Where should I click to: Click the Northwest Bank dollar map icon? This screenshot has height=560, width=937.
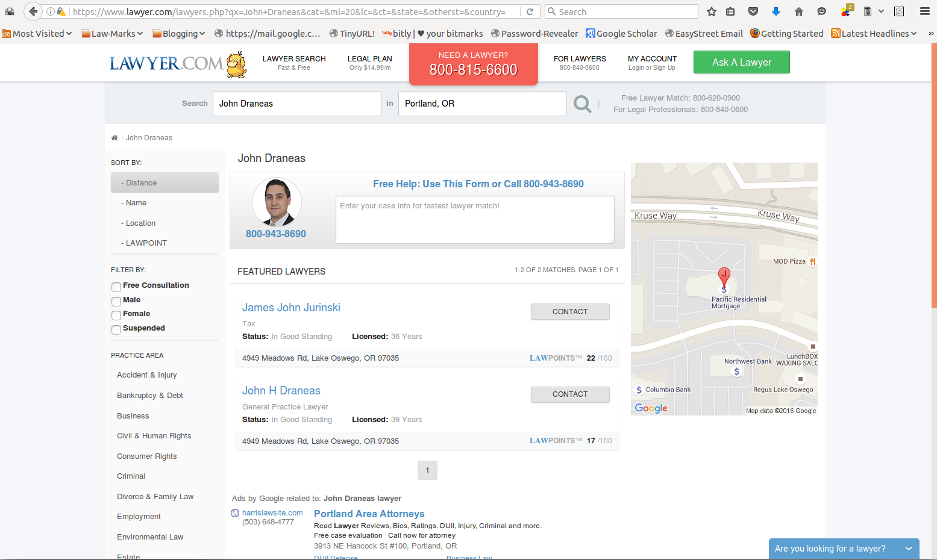click(736, 372)
